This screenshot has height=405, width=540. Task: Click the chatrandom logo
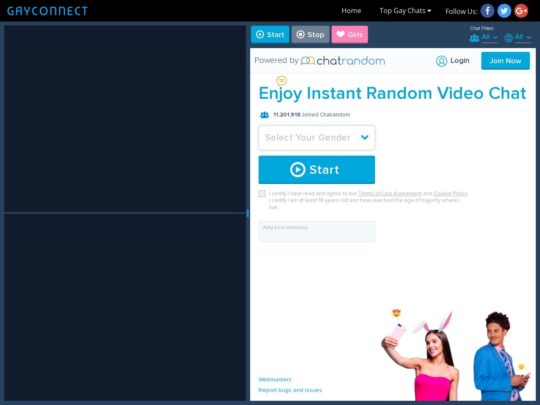[343, 61]
